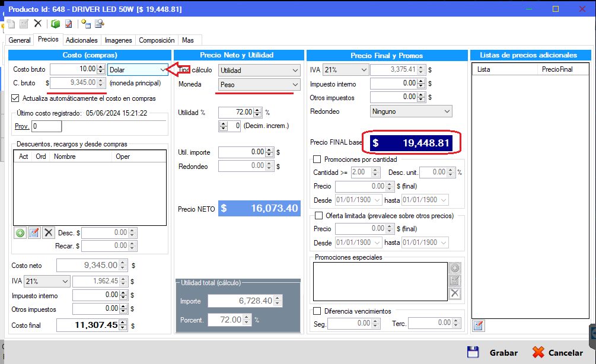
Task: Check the Diferencia vencimientos box
Action: 317,311
